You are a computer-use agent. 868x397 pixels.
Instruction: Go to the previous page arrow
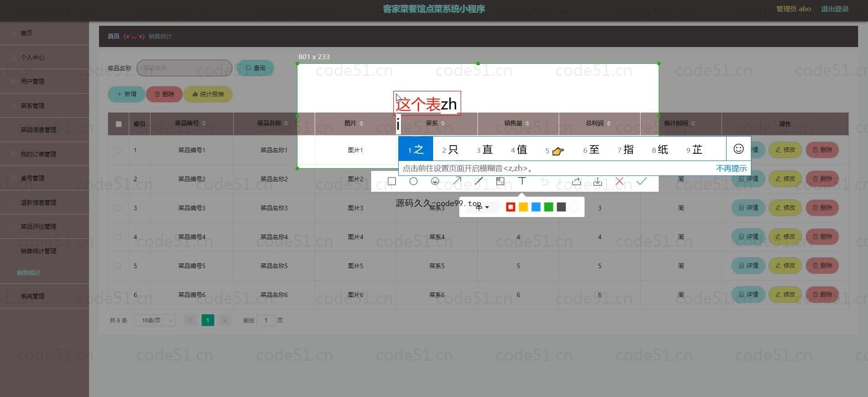pos(190,320)
